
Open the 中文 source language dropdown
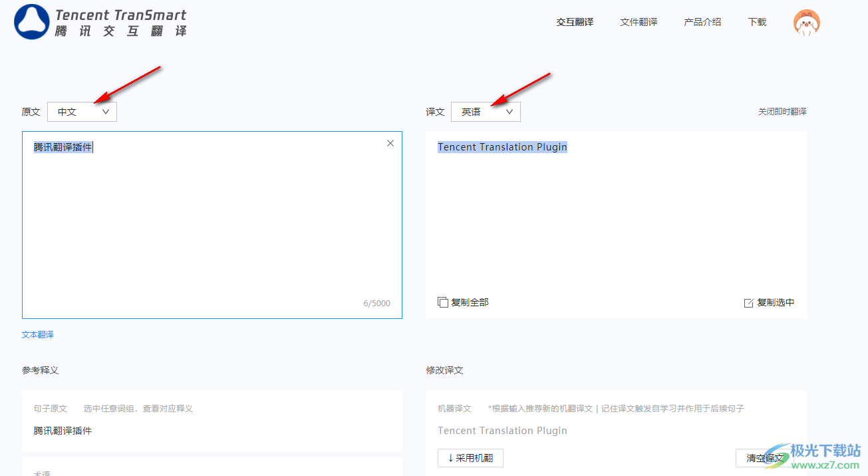82,112
